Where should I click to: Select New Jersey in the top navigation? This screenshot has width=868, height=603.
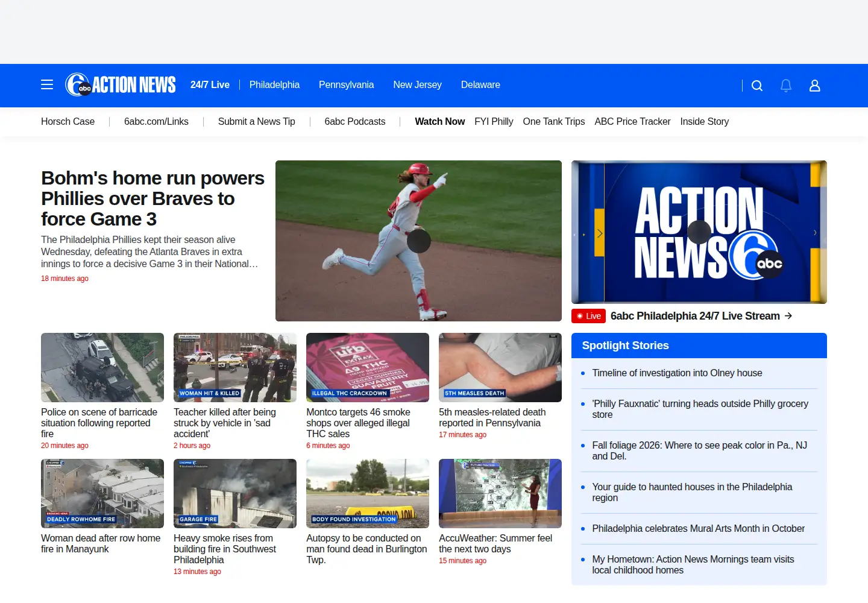417,85
